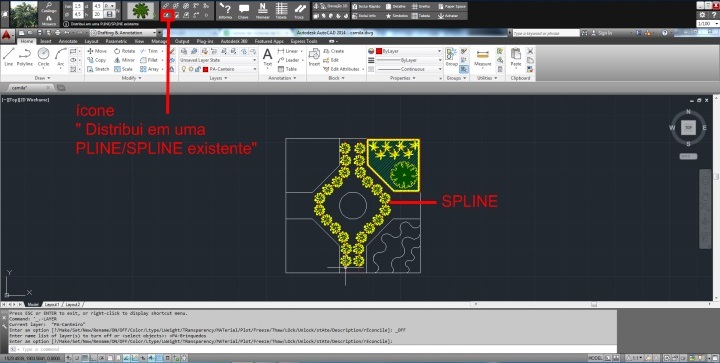720x363 pixels.
Task: Click the Grelha button
Action: (x=421, y=6)
